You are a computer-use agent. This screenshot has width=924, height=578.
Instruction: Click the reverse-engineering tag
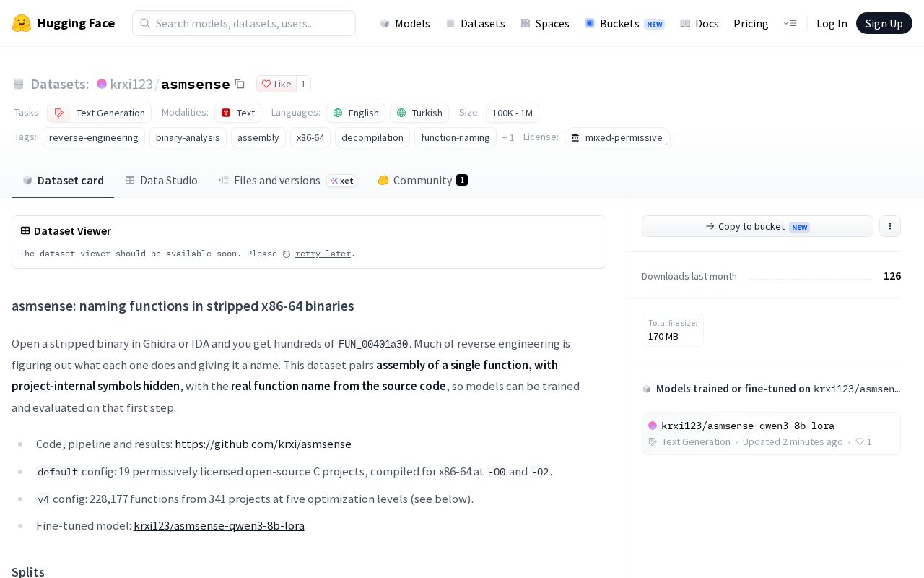point(94,137)
